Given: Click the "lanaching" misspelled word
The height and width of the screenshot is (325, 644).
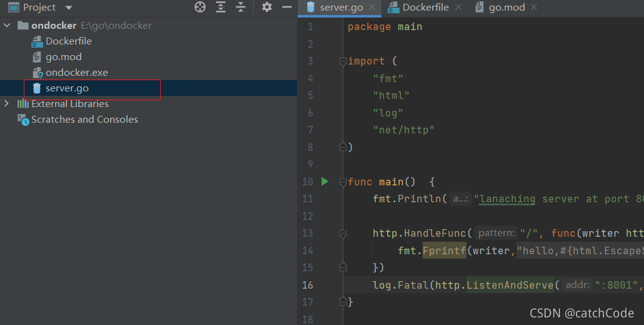Looking at the screenshot, I should pos(507,199).
